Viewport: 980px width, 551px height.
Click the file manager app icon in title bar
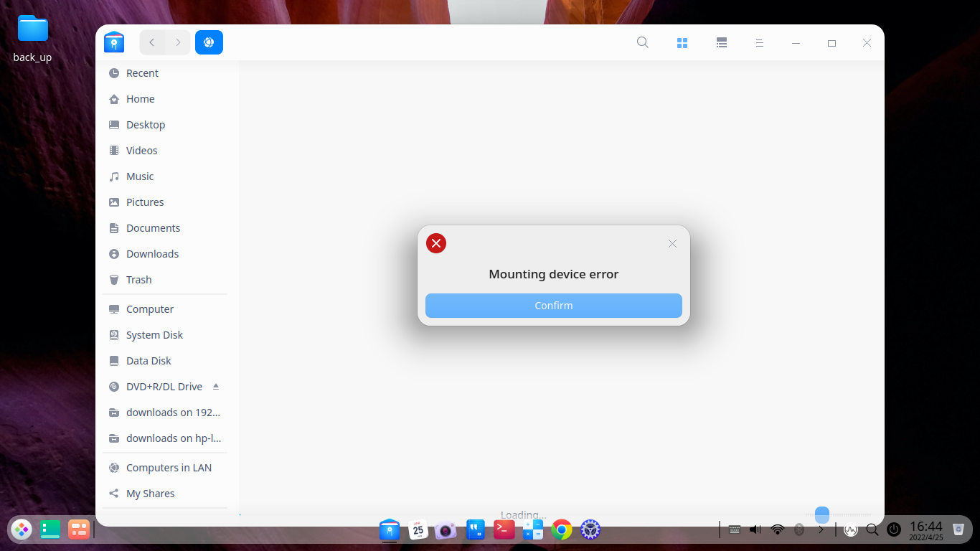114,42
